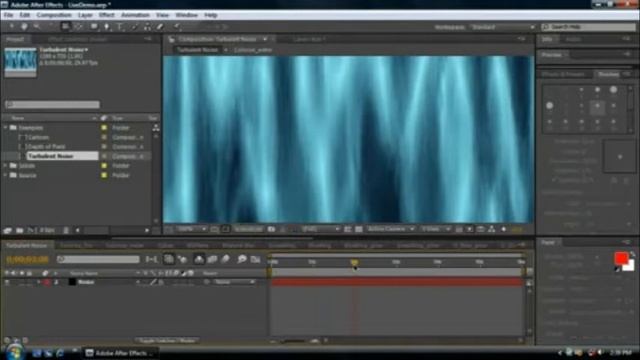The image size is (640, 360).
Task: Select the Clone Stamp tool
Action: click(147, 27)
